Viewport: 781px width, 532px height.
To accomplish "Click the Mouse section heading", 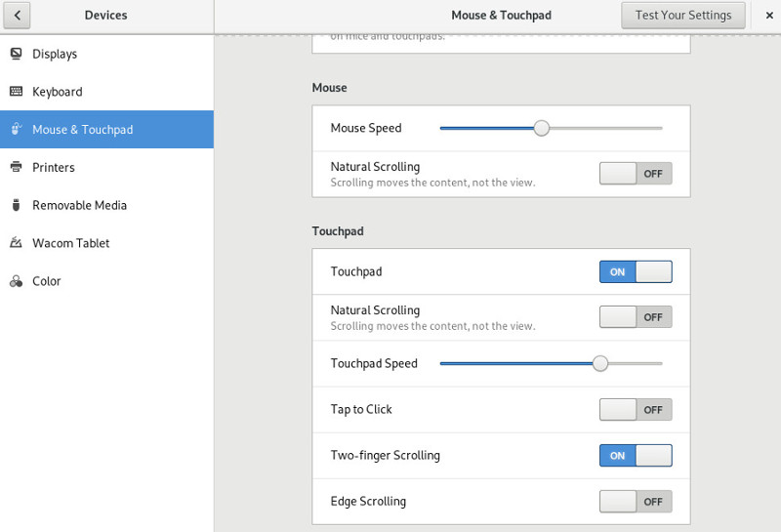I will 329,88.
